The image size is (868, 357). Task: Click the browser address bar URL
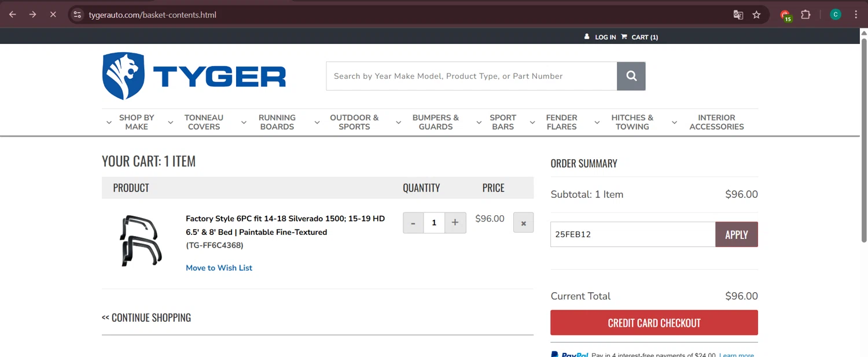tap(152, 14)
